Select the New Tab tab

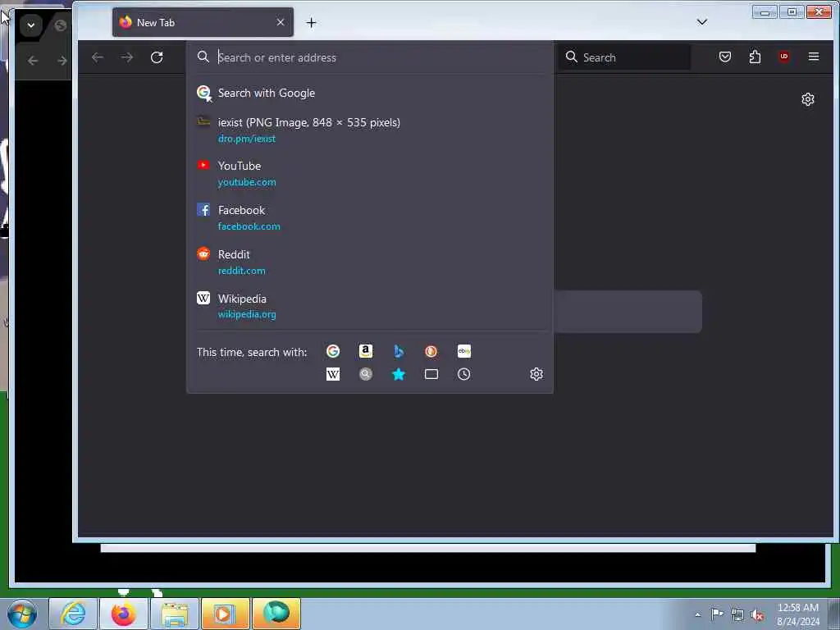point(203,22)
